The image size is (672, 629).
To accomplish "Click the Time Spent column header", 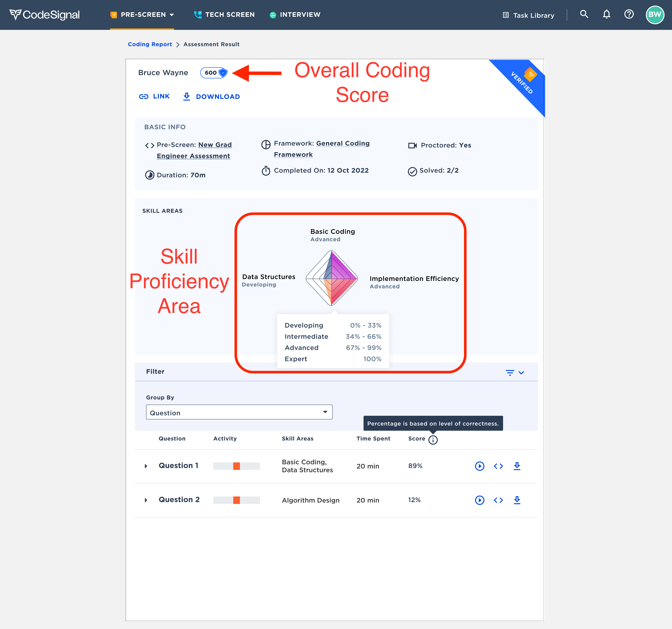I will coord(374,439).
